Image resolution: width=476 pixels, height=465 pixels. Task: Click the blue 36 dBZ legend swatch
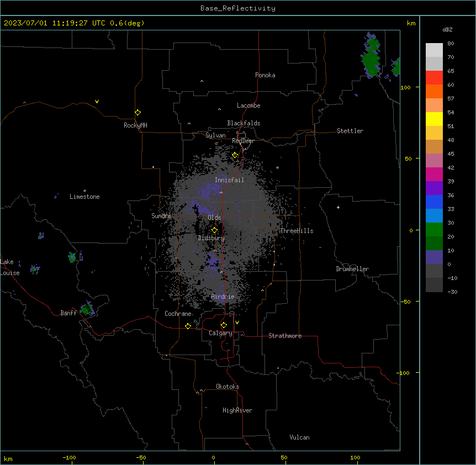434,202
